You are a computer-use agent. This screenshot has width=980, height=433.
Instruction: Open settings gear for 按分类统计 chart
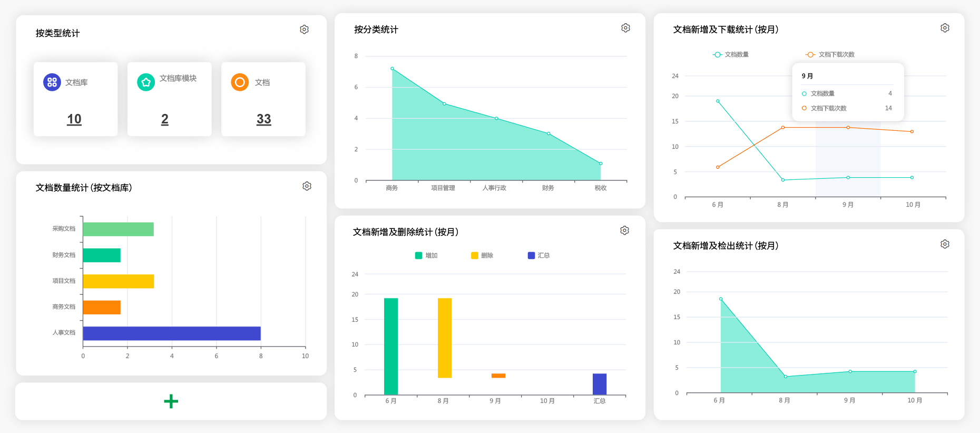point(625,28)
